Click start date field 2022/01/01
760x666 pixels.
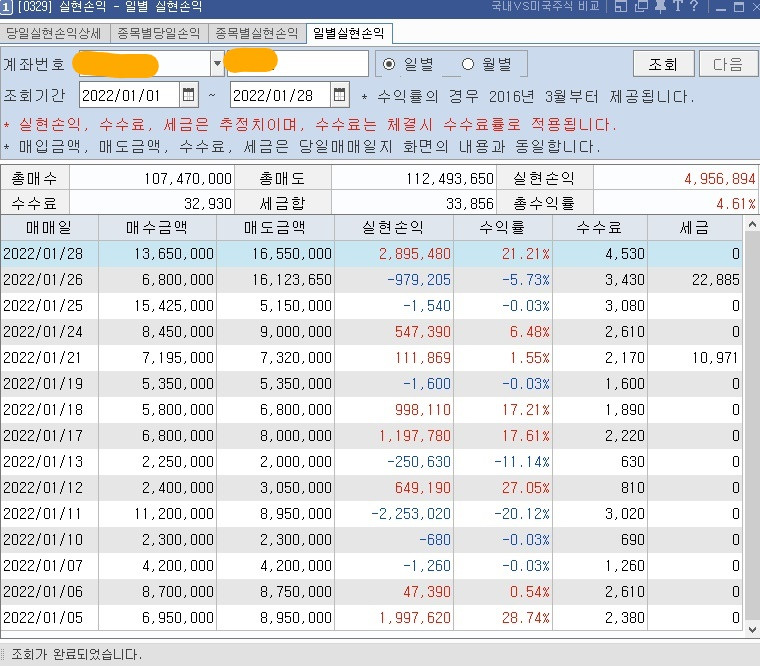coord(129,95)
